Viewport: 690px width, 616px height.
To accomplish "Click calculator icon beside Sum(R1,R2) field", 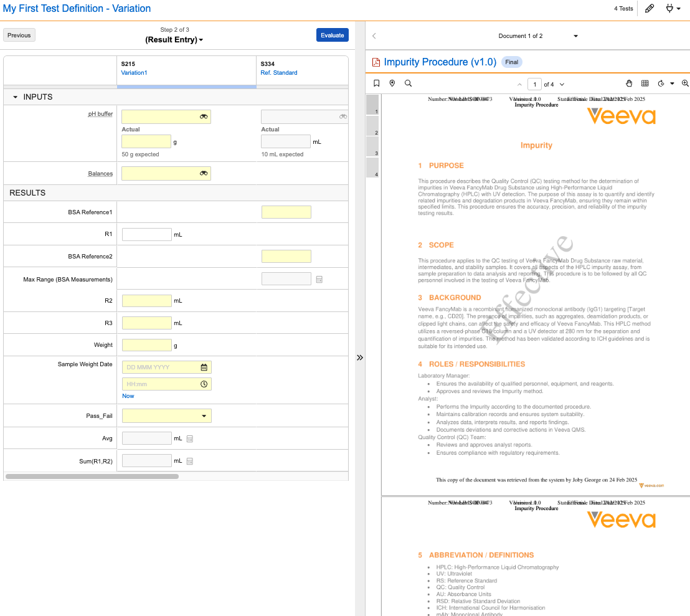I will 190,461.
